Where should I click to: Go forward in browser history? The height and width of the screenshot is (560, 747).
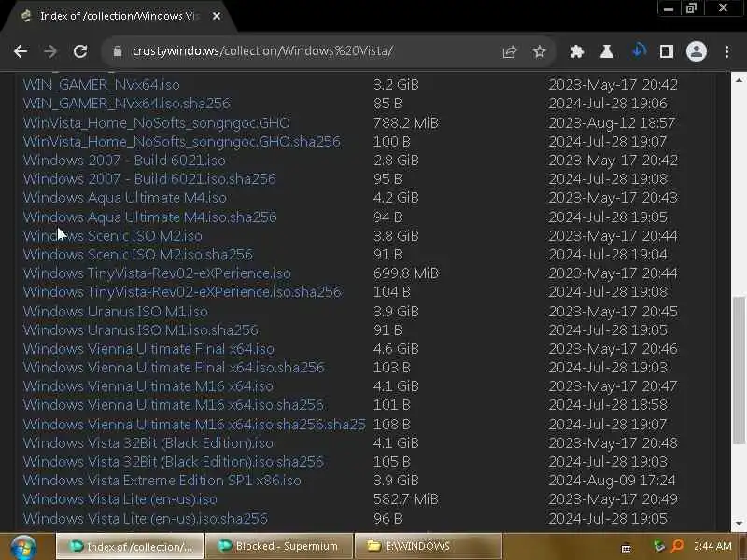(x=50, y=51)
